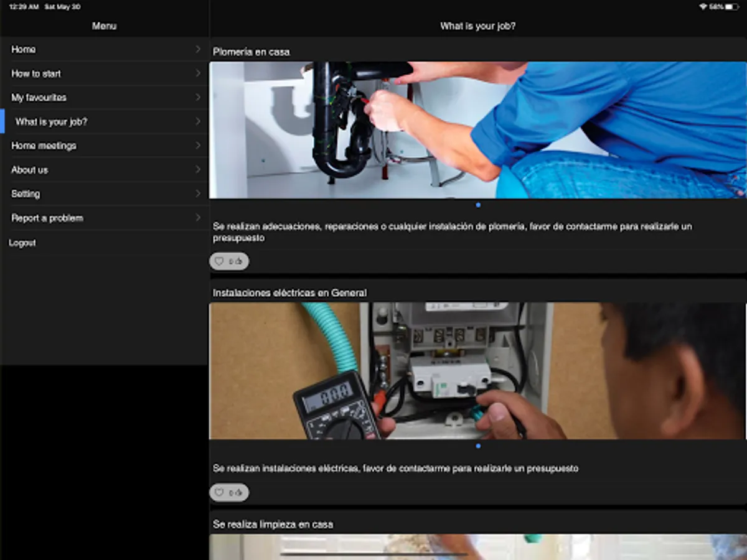The image size is (747, 560).
Task: Tap the What is your job? page header
Action: point(478,26)
